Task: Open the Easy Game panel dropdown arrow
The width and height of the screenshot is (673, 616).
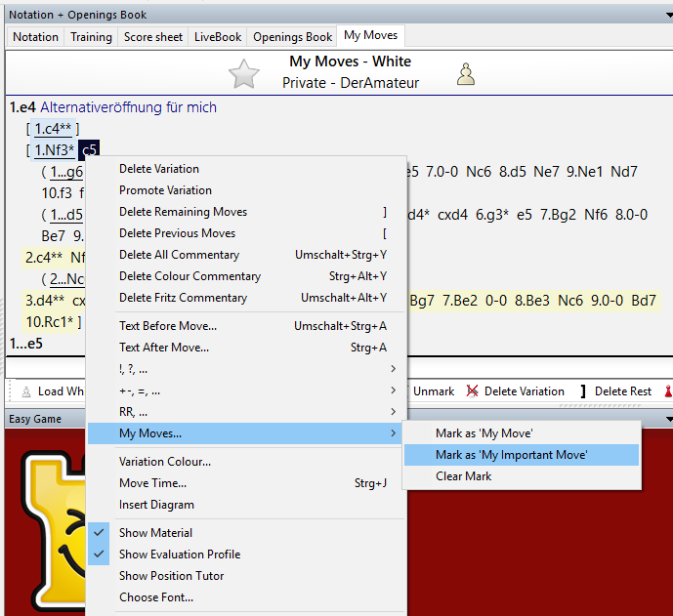Action: (x=667, y=419)
